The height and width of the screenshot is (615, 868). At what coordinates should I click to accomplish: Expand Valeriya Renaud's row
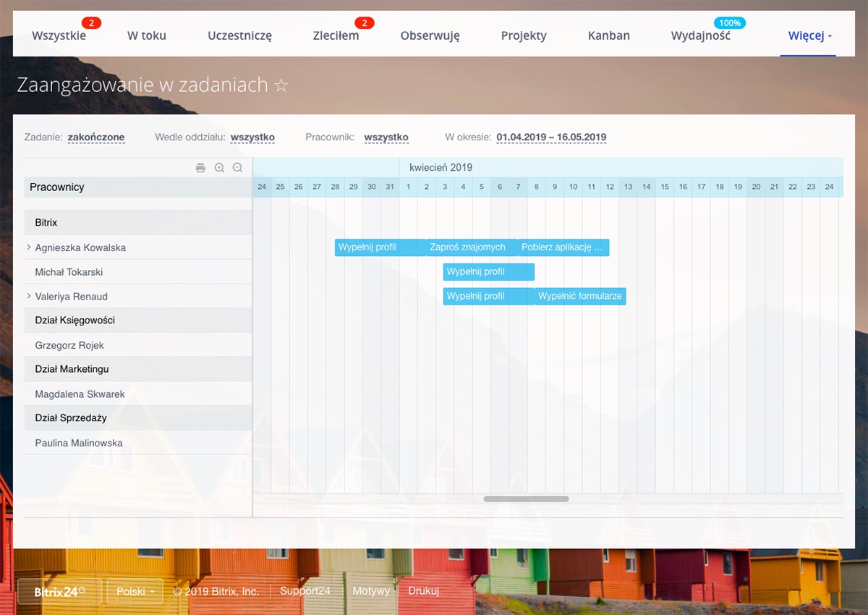point(29,296)
